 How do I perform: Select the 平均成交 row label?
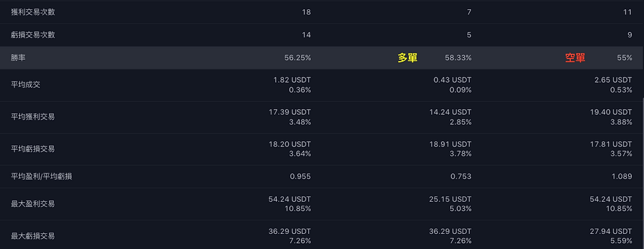point(26,85)
